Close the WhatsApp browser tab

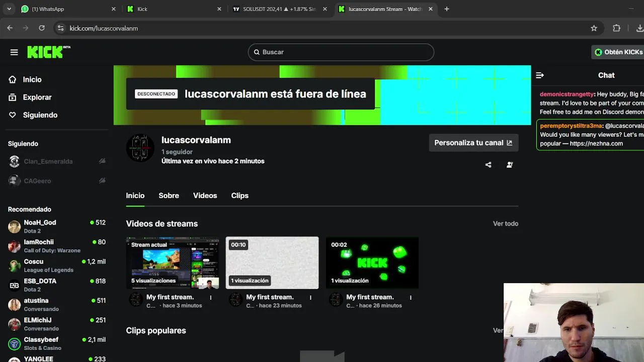tap(113, 9)
